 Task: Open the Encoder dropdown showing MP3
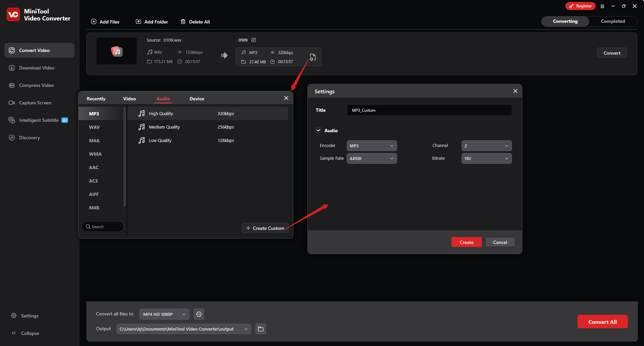pos(372,145)
